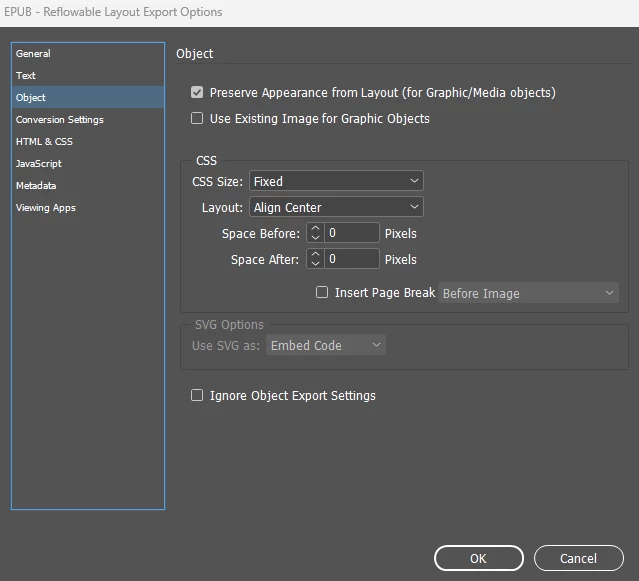Image resolution: width=639 pixels, height=581 pixels.
Task: Open the Viewing Apps section
Action: coord(88,207)
